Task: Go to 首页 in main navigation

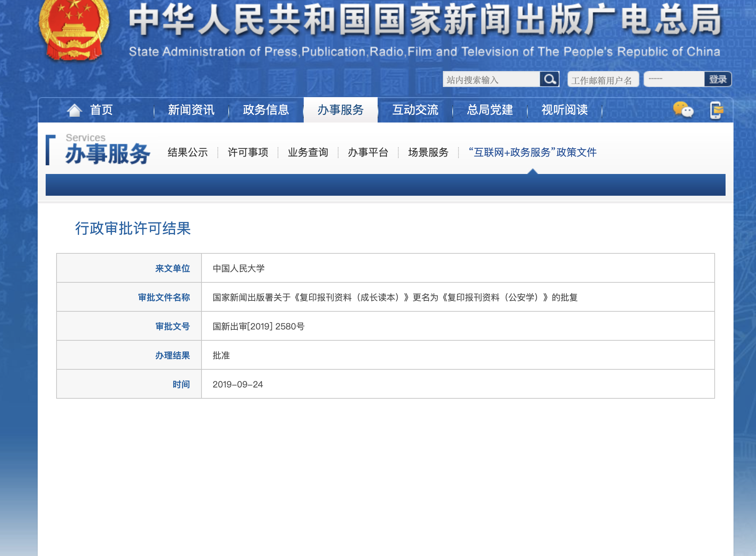Action: (101, 110)
